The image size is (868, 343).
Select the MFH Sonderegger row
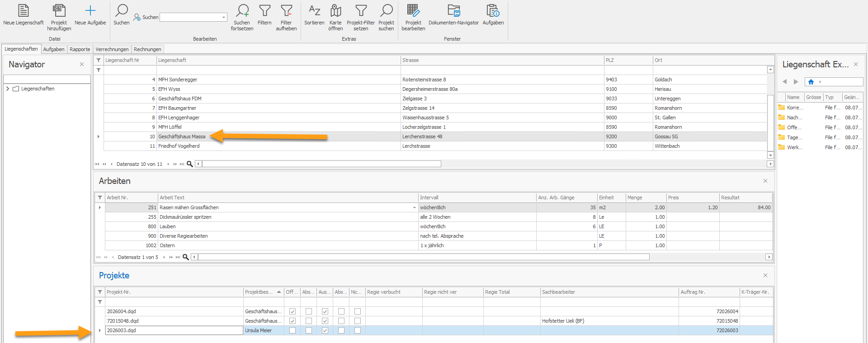[x=435, y=80]
